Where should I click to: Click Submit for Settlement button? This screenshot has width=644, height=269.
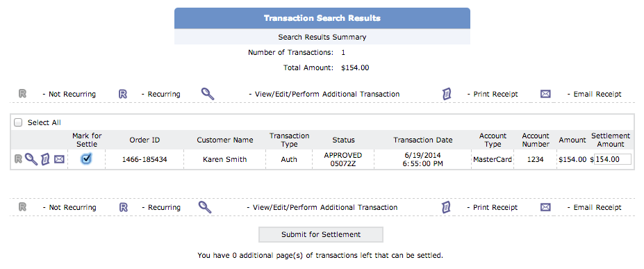coord(321,234)
